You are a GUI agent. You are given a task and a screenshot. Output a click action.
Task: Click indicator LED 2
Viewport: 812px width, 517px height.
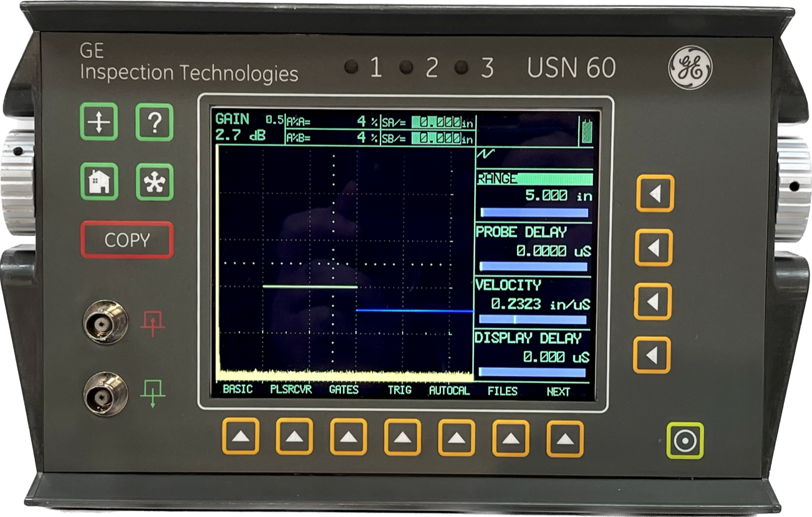click(x=406, y=67)
